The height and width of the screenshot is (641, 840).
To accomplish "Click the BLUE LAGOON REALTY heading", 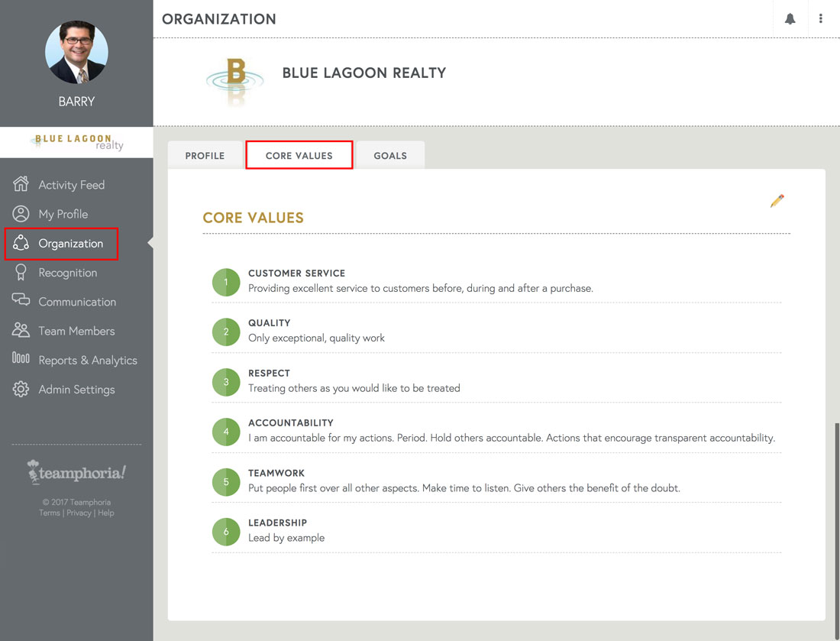I will coord(364,73).
